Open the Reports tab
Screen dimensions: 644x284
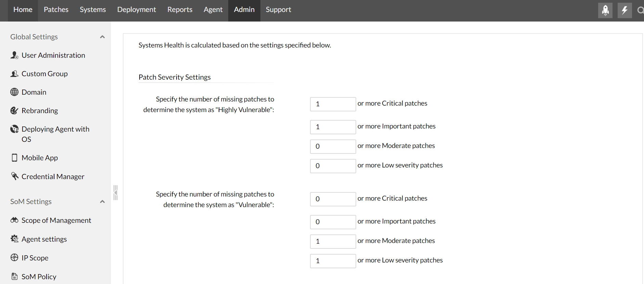tap(180, 10)
